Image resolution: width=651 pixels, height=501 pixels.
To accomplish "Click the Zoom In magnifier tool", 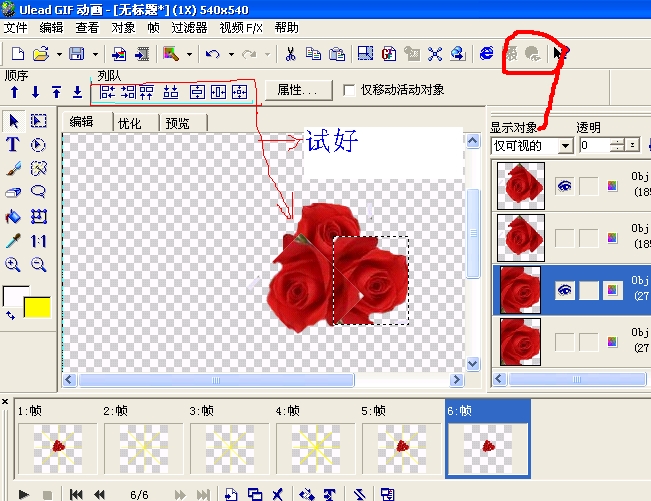I will point(13,265).
